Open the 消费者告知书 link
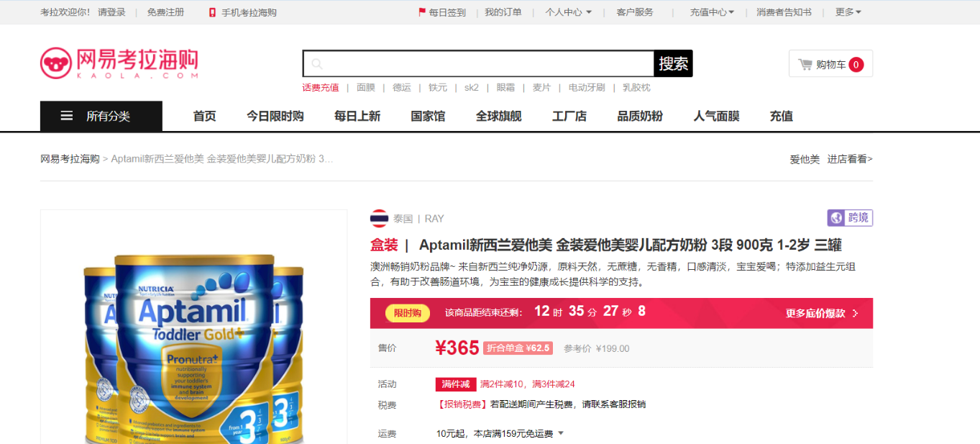980x444 pixels. click(784, 12)
